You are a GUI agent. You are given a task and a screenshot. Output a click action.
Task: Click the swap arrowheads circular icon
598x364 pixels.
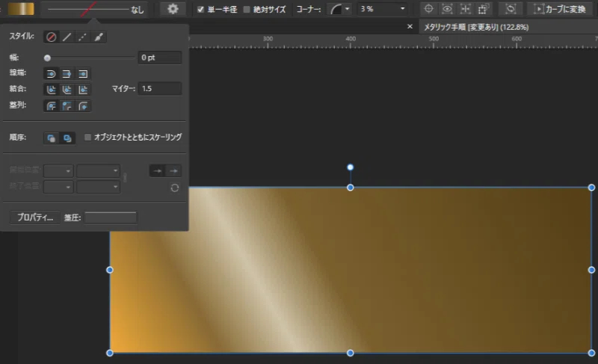[175, 188]
